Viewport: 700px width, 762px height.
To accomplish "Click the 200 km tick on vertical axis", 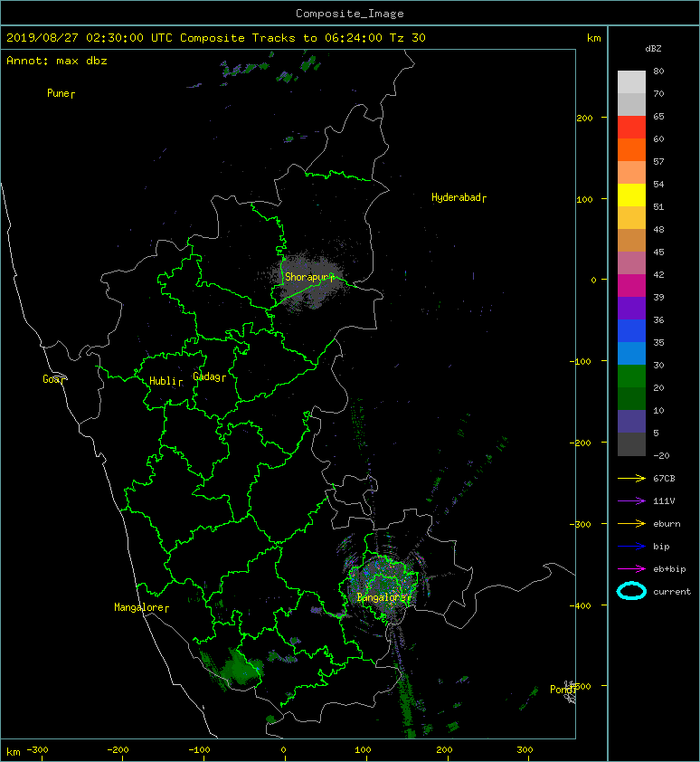I will coord(584,118).
